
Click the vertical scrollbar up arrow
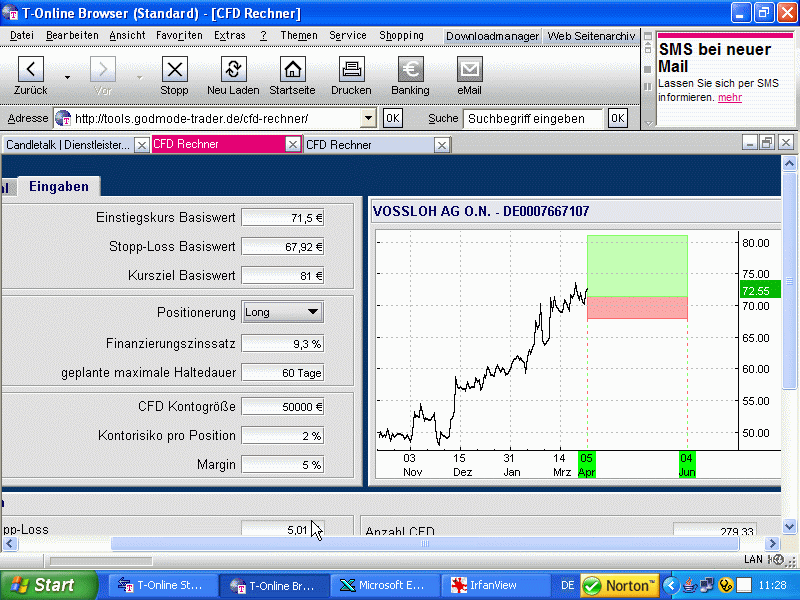coord(789,164)
